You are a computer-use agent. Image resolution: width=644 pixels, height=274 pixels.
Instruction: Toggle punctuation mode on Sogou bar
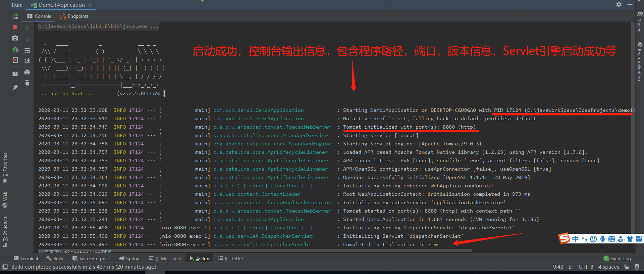coord(585,239)
